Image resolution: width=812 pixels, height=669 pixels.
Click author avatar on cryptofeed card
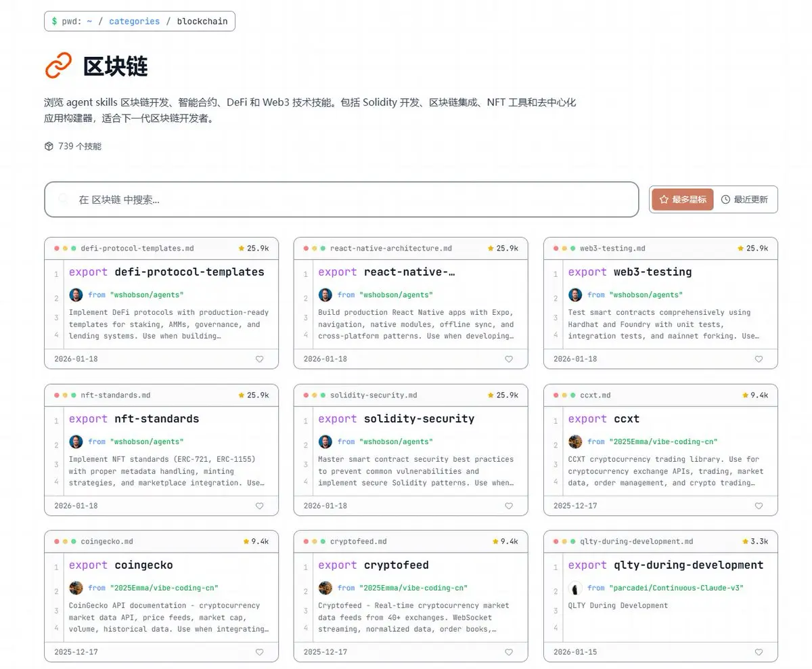point(325,588)
